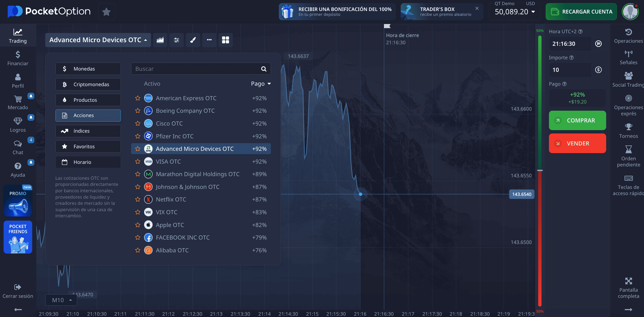Open 100% bonus deposit banner
This screenshot has height=317, width=644.
coord(337,12)
